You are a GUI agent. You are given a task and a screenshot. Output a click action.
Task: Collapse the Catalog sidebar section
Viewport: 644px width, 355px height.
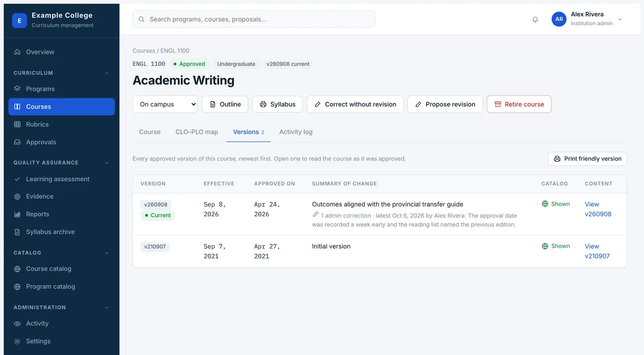click(106, 253)
